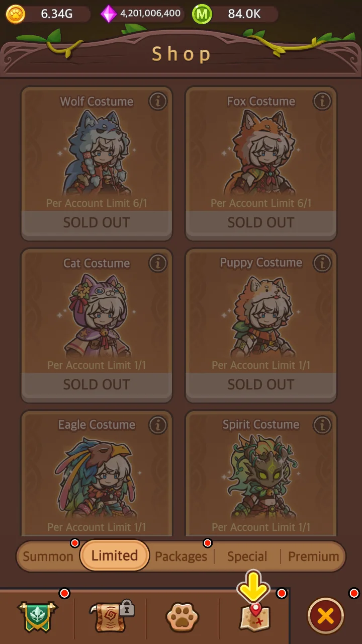The height and width of the screenshot is (644, 362).
Task: Select the Eagle Costume item card
Action: coord(97,473)
